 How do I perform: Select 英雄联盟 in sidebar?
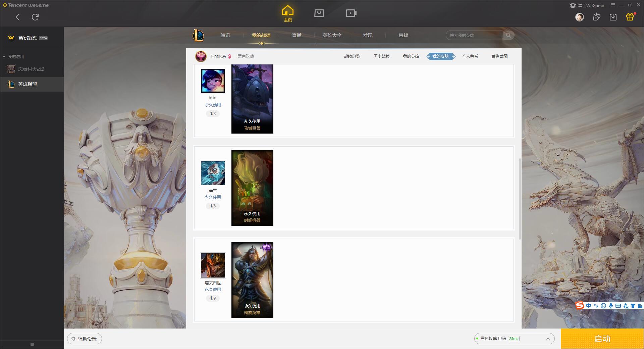(x=32, y=84)
